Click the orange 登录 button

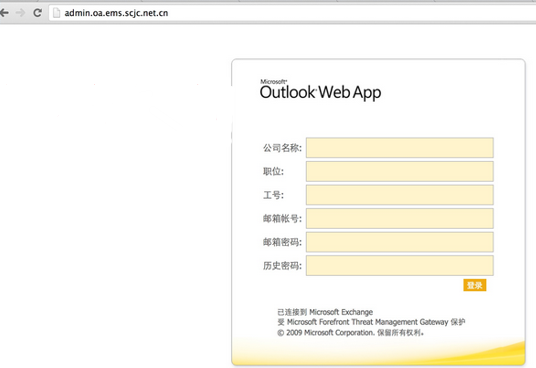point(474,285)
